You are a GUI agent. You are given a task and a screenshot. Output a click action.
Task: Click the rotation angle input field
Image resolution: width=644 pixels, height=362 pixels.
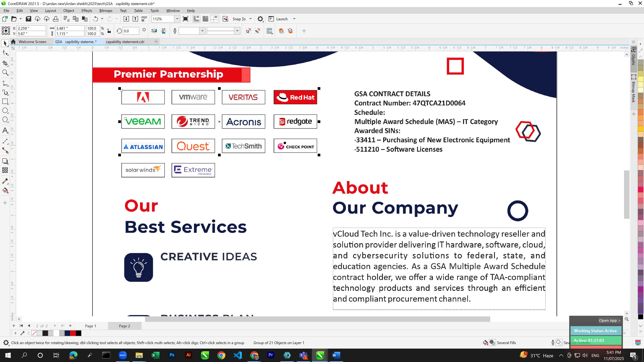(x=131, y=31)
